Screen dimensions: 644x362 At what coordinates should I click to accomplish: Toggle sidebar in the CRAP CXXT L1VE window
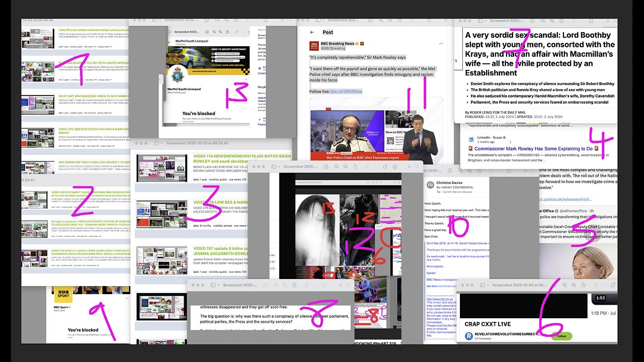click(x=482, y=285)
